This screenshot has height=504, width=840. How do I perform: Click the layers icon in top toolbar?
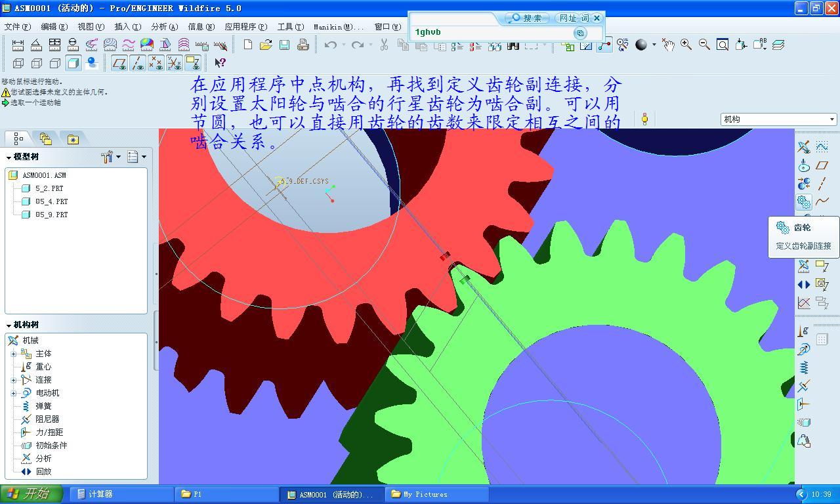(778, 45)
